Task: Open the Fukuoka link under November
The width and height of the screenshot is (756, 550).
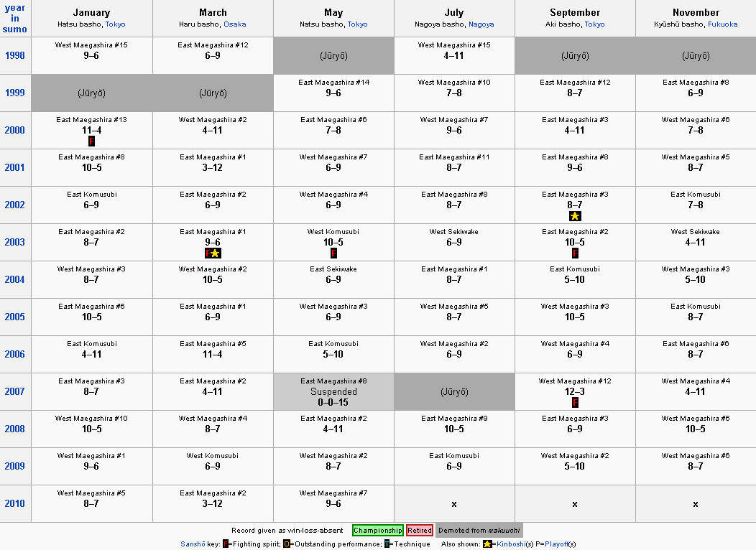Action: pos(723,24)
